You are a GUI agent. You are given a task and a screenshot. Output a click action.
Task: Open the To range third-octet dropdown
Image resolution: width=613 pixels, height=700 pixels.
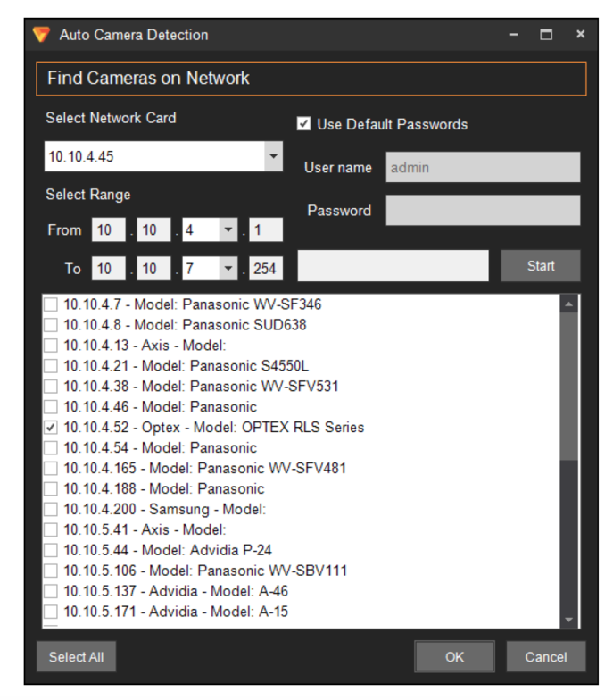[228, 268]
